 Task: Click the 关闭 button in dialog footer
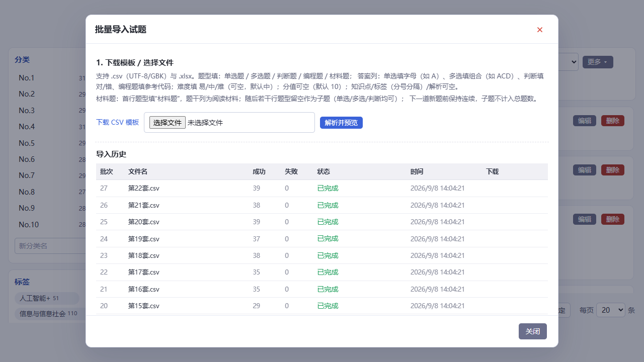533,331
